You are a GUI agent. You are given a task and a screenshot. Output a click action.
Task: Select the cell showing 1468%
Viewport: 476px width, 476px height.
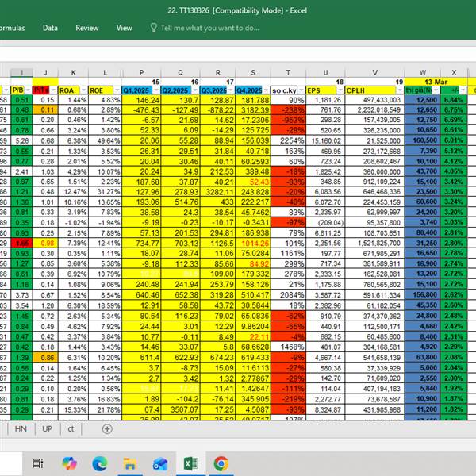[289, 347]
